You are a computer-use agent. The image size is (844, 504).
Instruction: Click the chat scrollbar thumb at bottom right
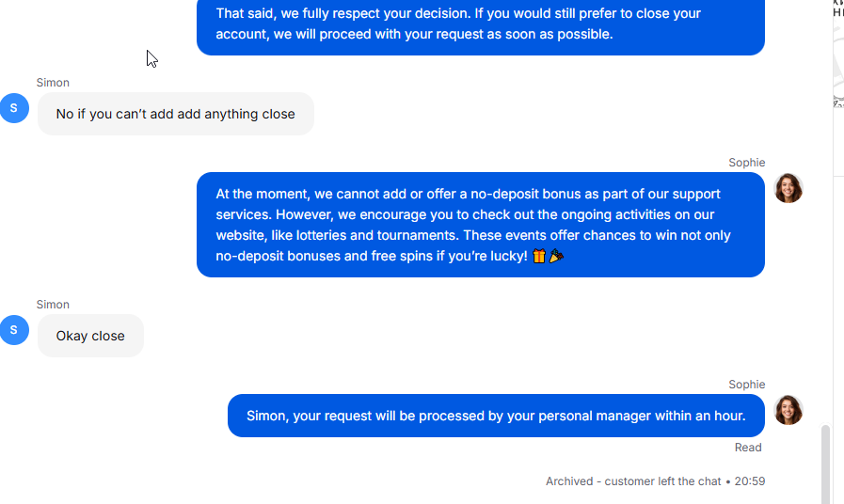(x=825, y=465)
